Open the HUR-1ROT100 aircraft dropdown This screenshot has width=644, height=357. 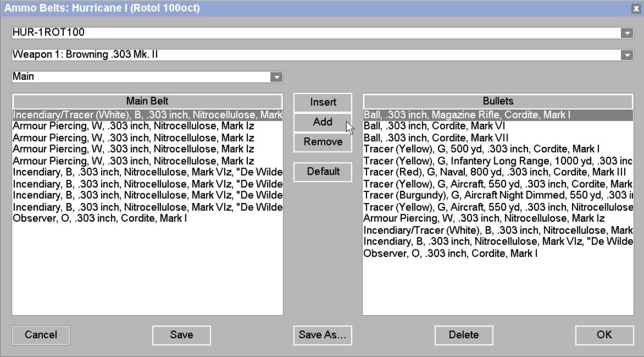[x=627, y=33]
